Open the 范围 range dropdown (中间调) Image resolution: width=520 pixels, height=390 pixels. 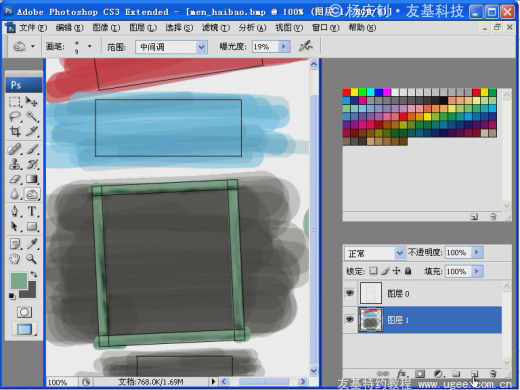[x=171, y=47]
